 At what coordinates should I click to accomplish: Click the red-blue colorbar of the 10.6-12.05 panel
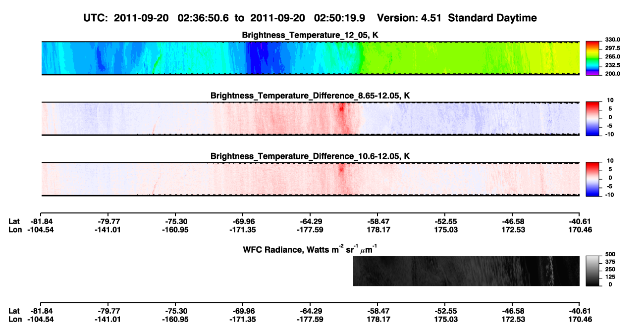pos(593,179)
